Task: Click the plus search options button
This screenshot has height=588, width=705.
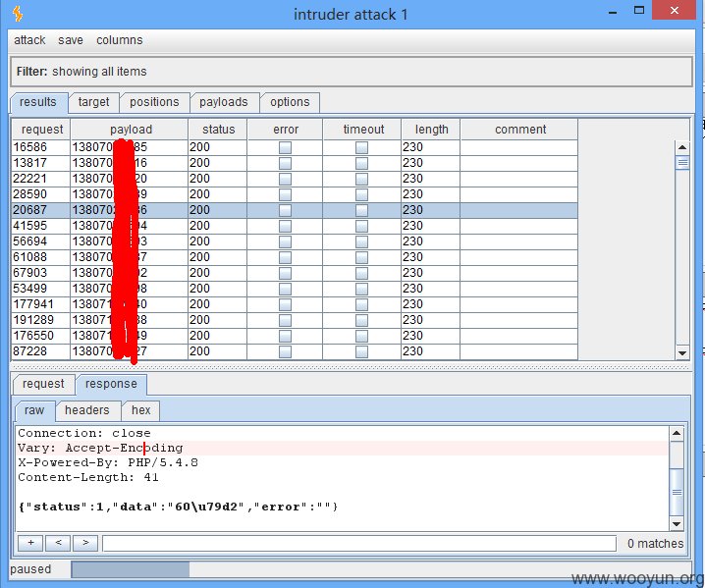Action: point(30,543)
